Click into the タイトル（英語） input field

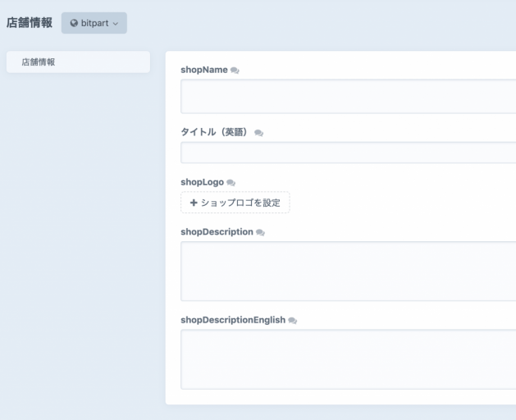[348, 153]
